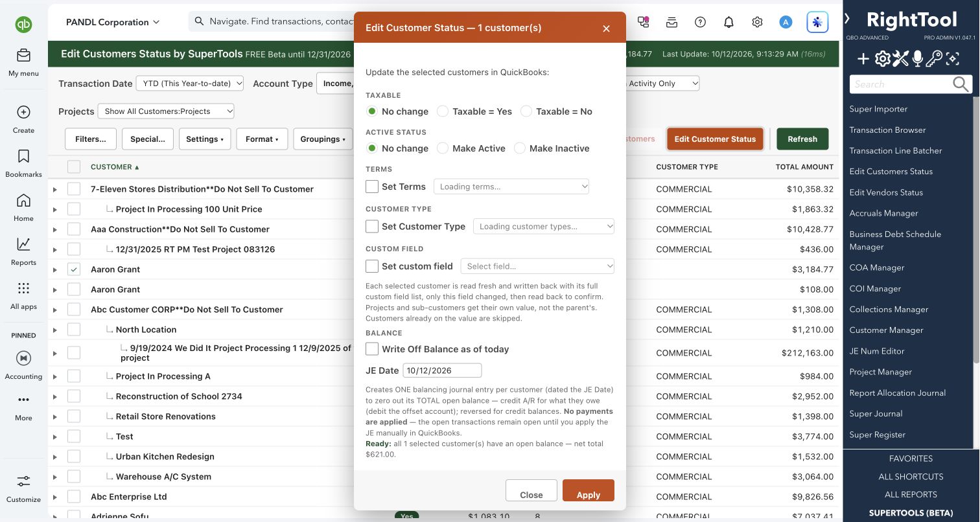Open pinned Accounting icon
The image size is (980, 522).
point(23,357)
